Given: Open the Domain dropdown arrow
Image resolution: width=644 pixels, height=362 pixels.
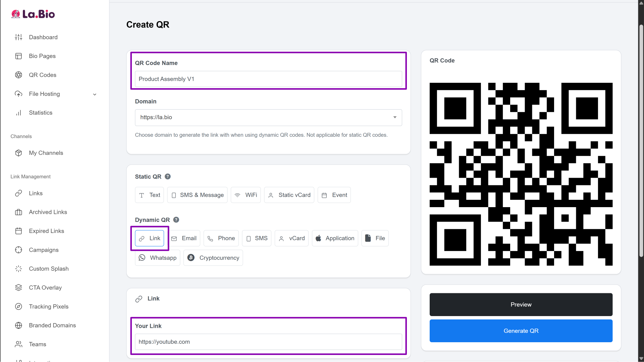Looking at the screenshot, I should (x=395, y=117).
